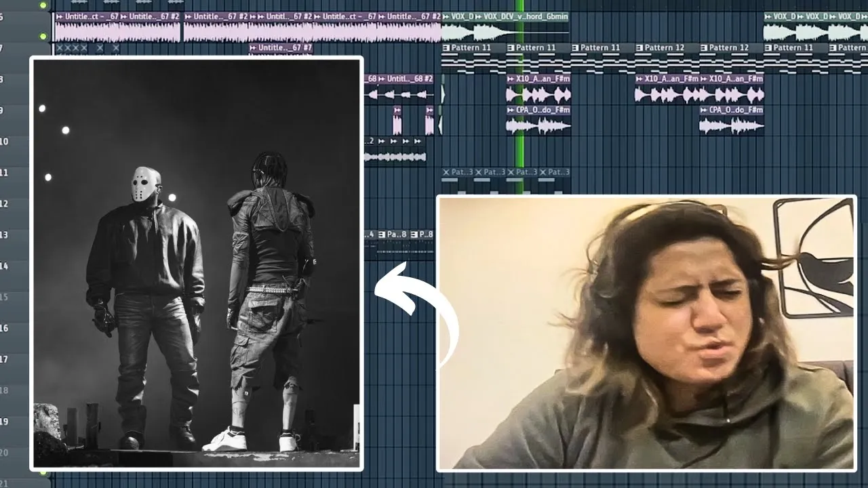The image size is (868, 488).
Task: Select the Untitle.._67 #7 audio clip
Action: 281,48
